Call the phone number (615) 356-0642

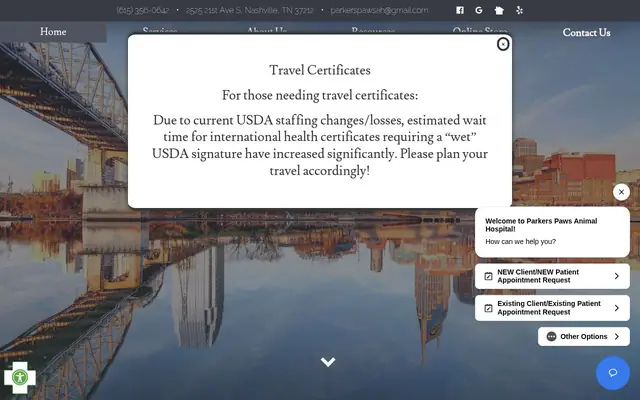(x=143, y=10)
